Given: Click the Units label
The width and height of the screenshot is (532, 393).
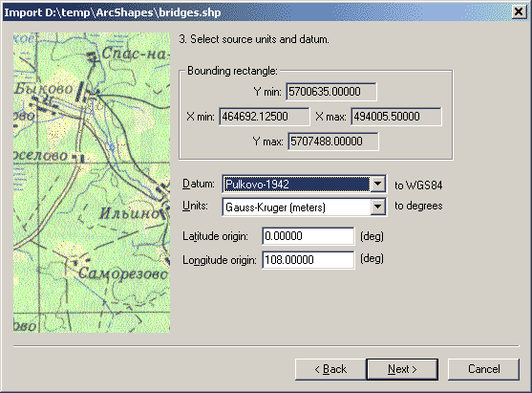Looking at the screenshot, I should (x=195, y=206).
